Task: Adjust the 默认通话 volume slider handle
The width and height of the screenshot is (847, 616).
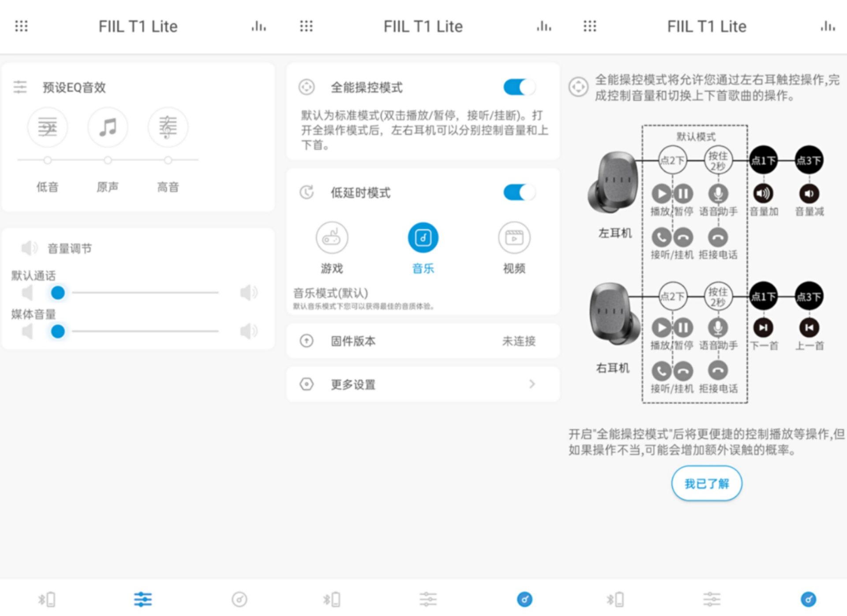Action: pyautogui.click(x=58, y=293)
